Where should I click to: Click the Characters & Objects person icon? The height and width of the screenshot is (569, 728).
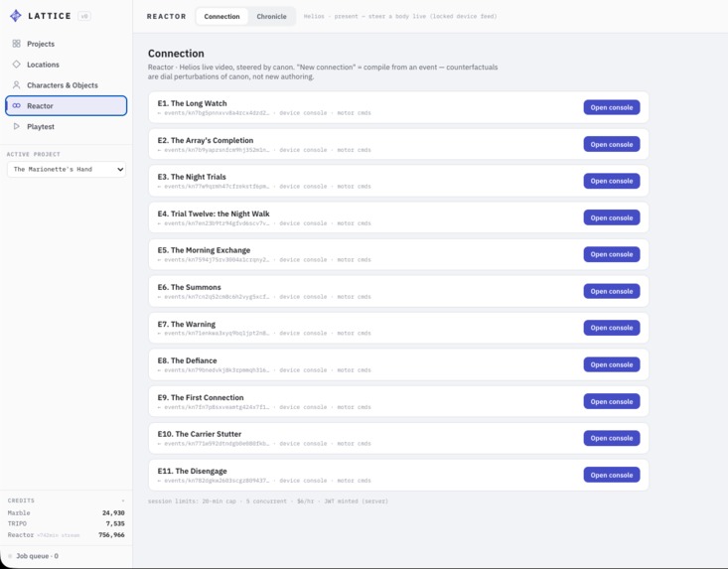[16, 85]
